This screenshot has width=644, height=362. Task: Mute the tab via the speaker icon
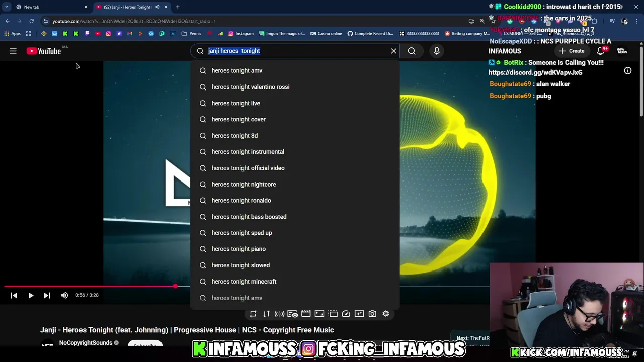pyautogui.click(x=157, y=7)
